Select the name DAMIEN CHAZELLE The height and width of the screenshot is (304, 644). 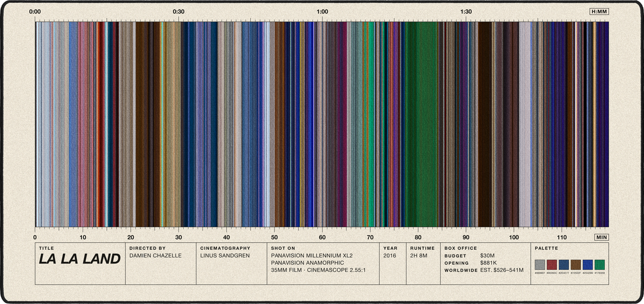click(x=156, y=256)
